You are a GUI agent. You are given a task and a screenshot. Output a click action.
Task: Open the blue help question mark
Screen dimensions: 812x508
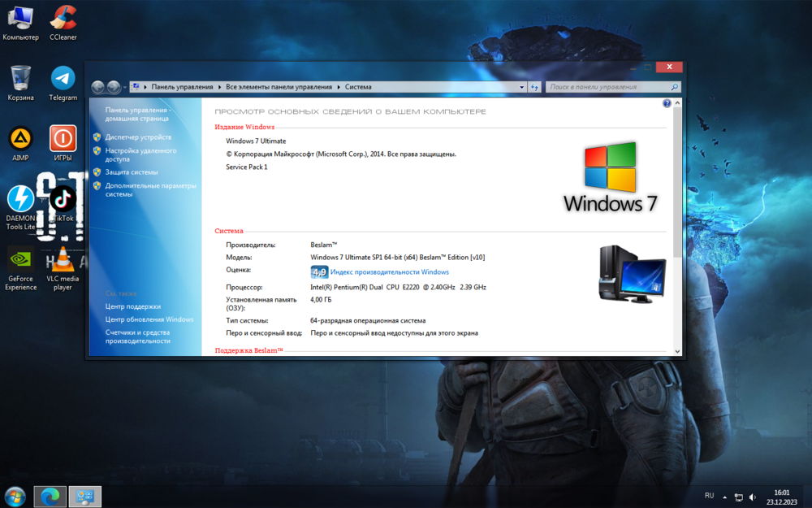click(x=667, y=103)
